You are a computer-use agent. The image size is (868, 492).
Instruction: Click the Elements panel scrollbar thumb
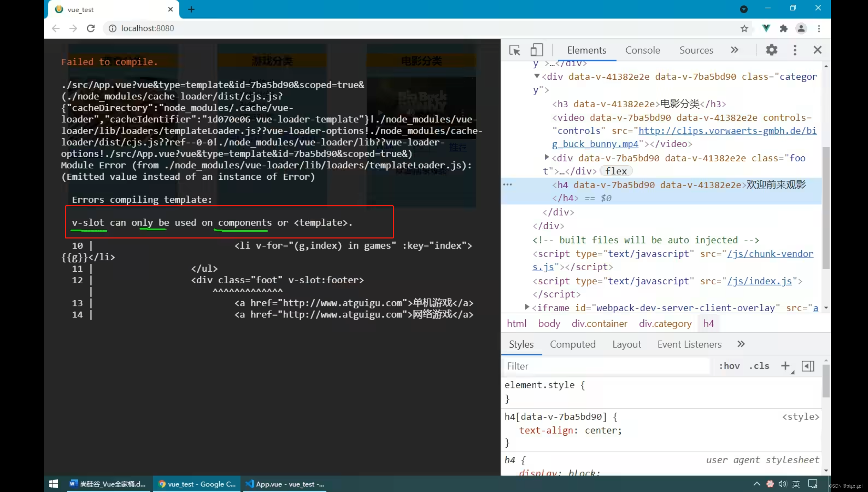click(x=826, y=208)
